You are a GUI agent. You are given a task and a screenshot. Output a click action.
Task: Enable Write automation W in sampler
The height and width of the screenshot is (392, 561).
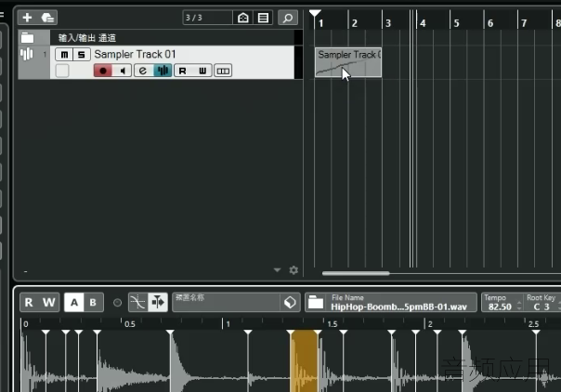pos(49,303)
